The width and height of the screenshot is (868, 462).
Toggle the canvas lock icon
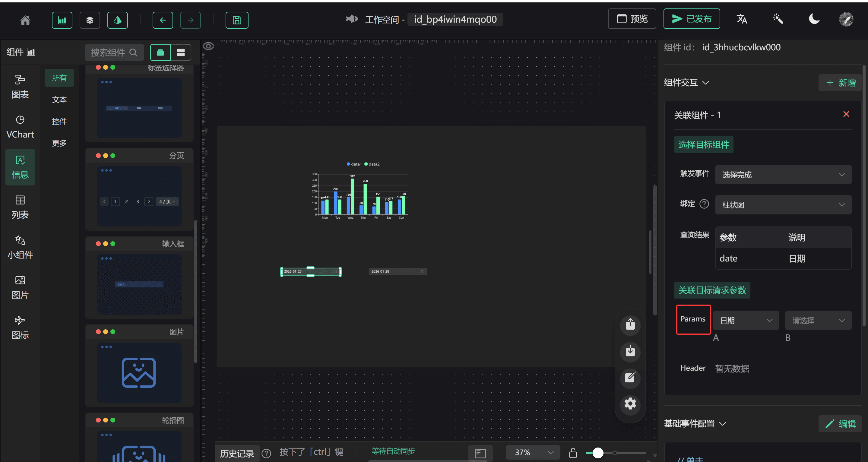(573, 453)
